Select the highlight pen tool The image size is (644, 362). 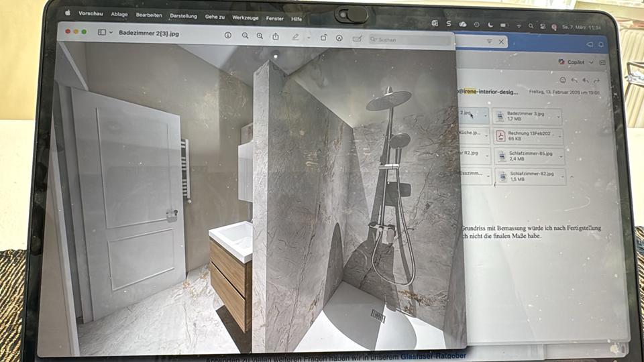pyautogui.click(x=296, y=38)
